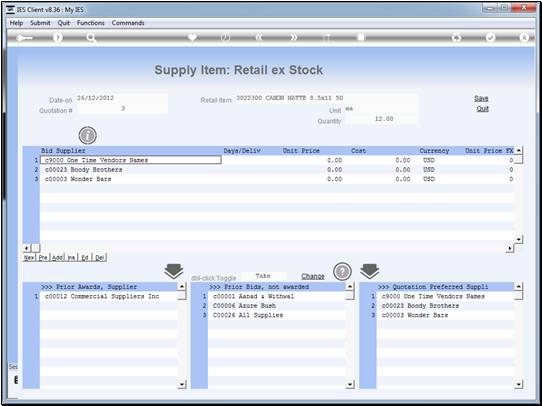Image resolution: width=542 pixels, height=406 pixels.
Task: Select c00023 Boody Brothers bid row
Action: point(277,170)
